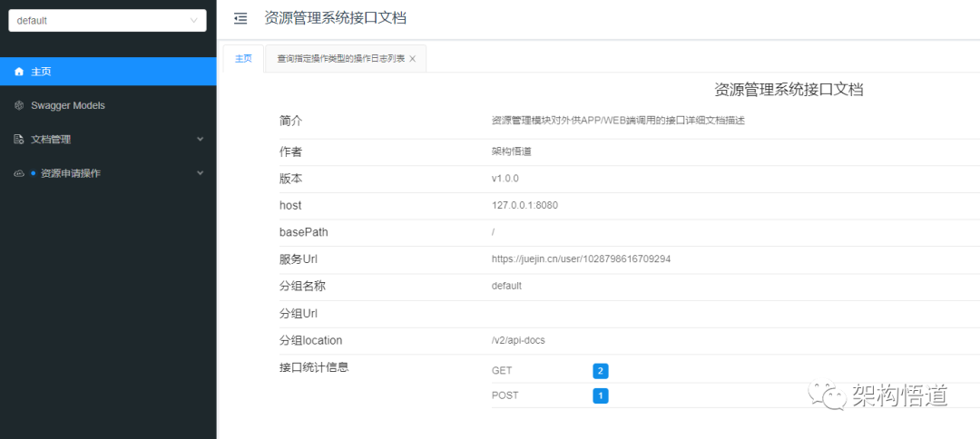Click the host value 127.0.0.1:8080
This screenshot has width=980, height=439.
(525, 205)
